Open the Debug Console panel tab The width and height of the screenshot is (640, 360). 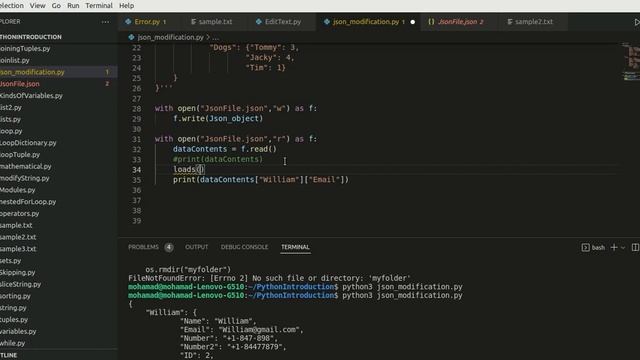(244, 247)
